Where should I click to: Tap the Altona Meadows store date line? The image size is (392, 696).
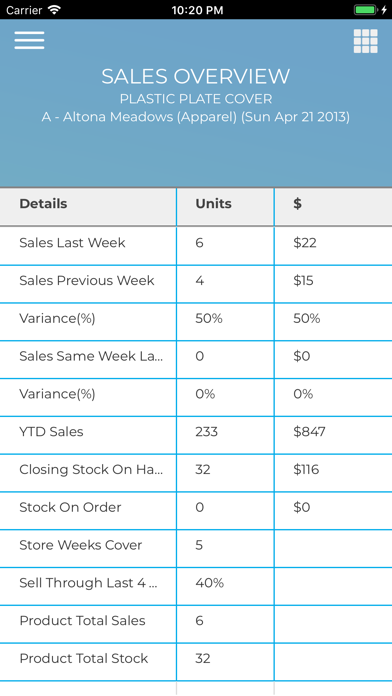click(196, 117)
